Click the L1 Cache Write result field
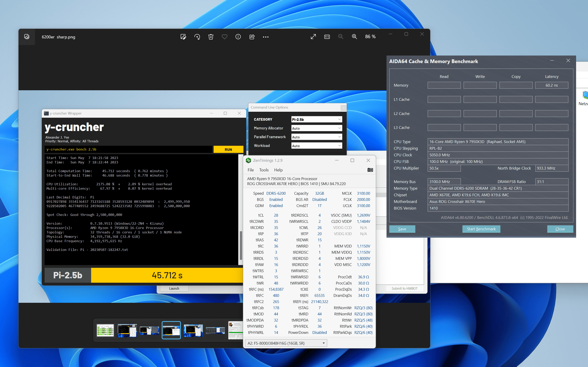588x367 pixels. coord(480,99)
